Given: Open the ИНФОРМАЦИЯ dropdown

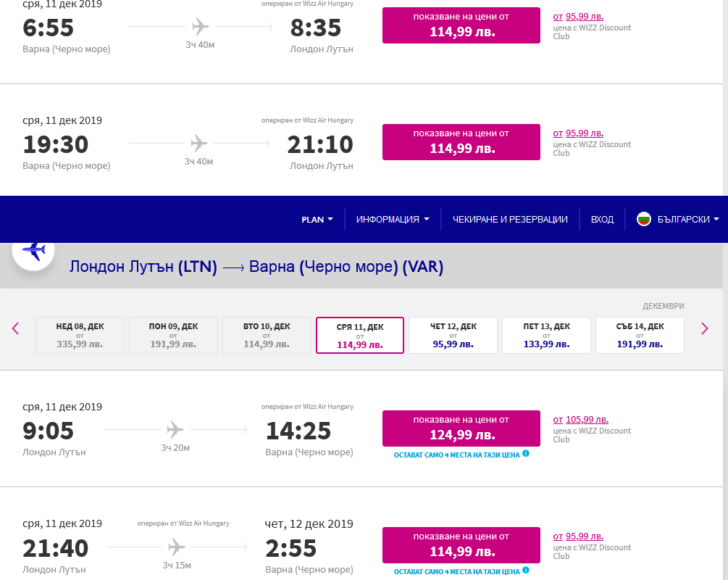Looking at the screenshot, I should tap(393, 219).
